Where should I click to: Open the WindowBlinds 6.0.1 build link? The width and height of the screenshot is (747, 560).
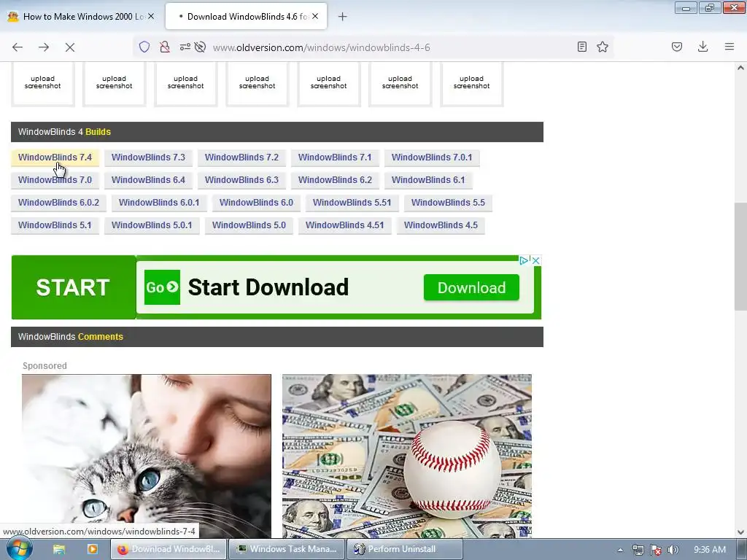tap(159, 203)
